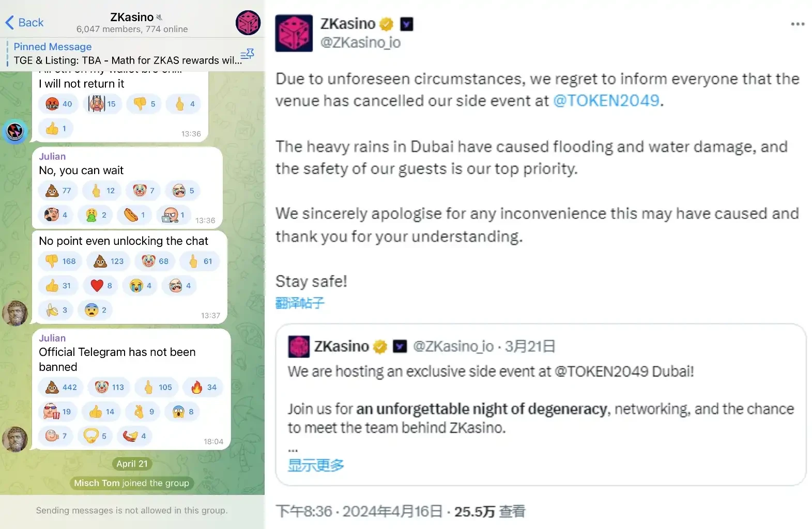Click the gold verified badge beside ZKasino
Image resolution: width=812 pixels, height=529 pixels.
tap(386, 24)
